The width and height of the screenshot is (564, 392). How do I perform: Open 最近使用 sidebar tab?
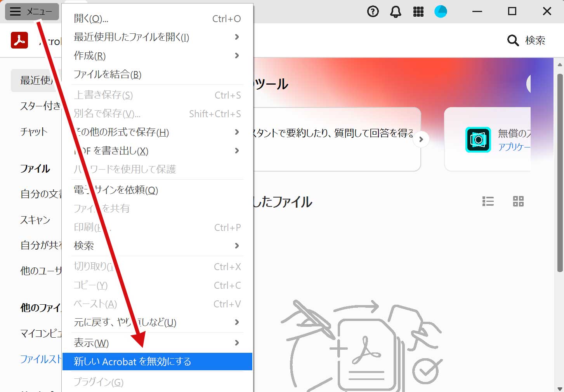tap(36, 80)
